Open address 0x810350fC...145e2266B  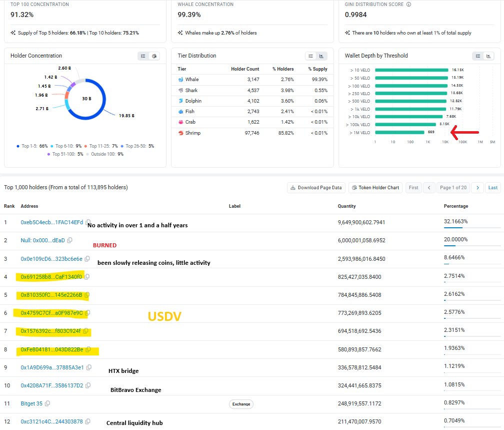pos(51,295)
